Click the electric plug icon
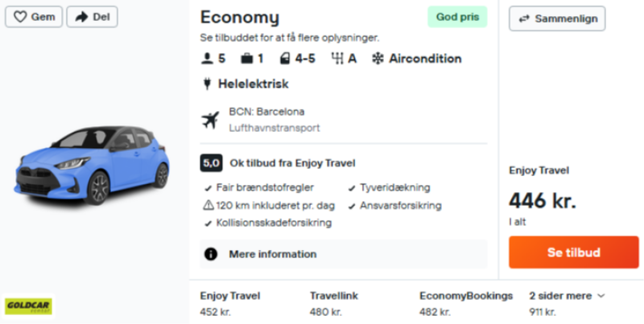644x324 pixels. (x=207, y=84)
